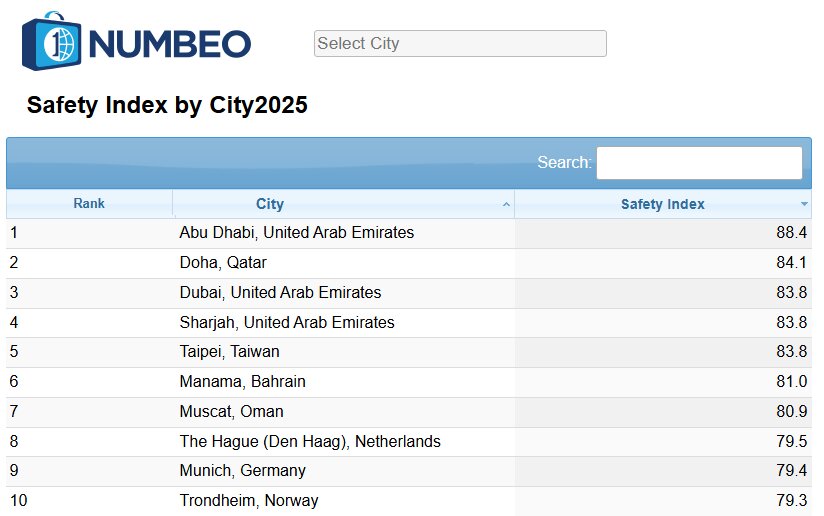Select the Muscat, Oman row
The height and width of the screenshot is (516, 824).
click(x=231, y=412)
